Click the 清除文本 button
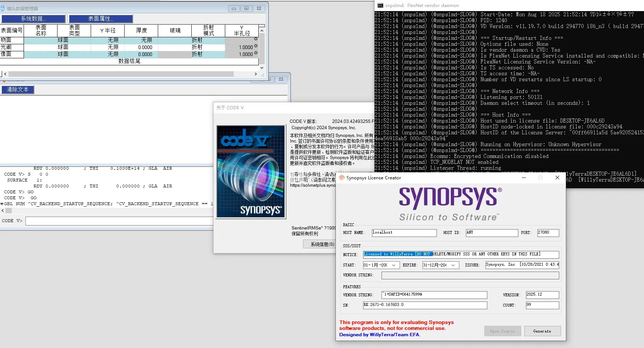This screenshot has height=348, width=644. [18, 90]
